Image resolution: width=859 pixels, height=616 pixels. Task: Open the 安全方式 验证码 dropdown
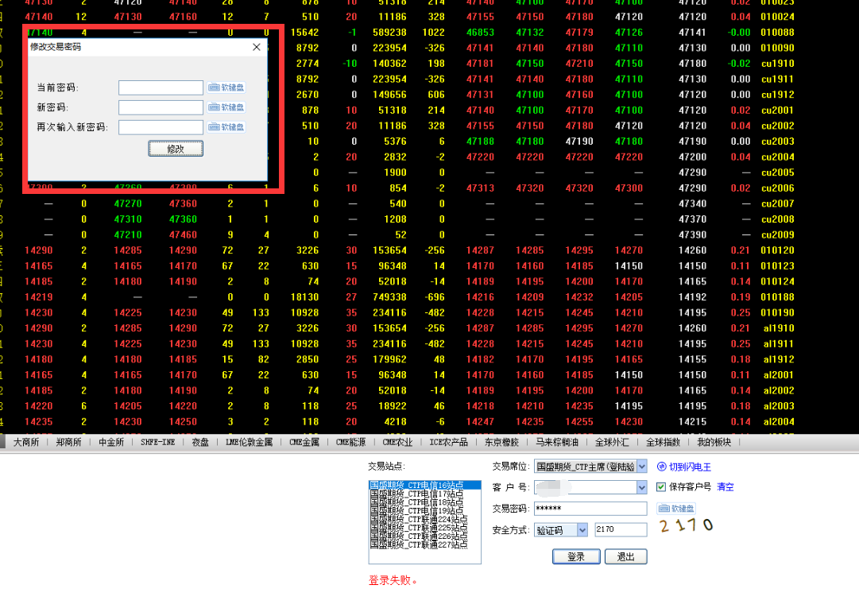coord(582,530)
